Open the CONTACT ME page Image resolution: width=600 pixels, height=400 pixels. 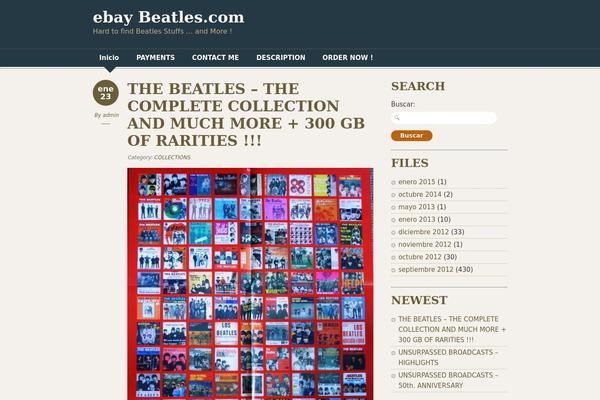pos(215,57)
